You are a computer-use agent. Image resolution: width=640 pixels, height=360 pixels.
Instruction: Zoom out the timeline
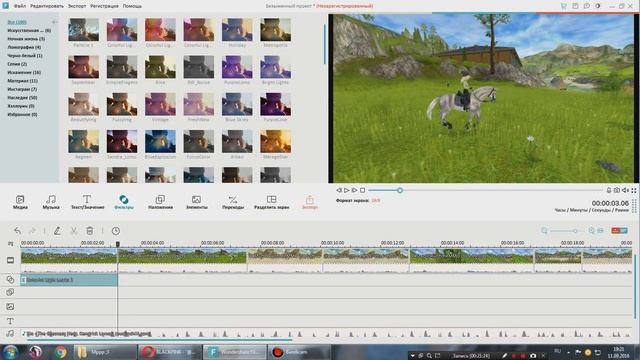coord(544,231)
